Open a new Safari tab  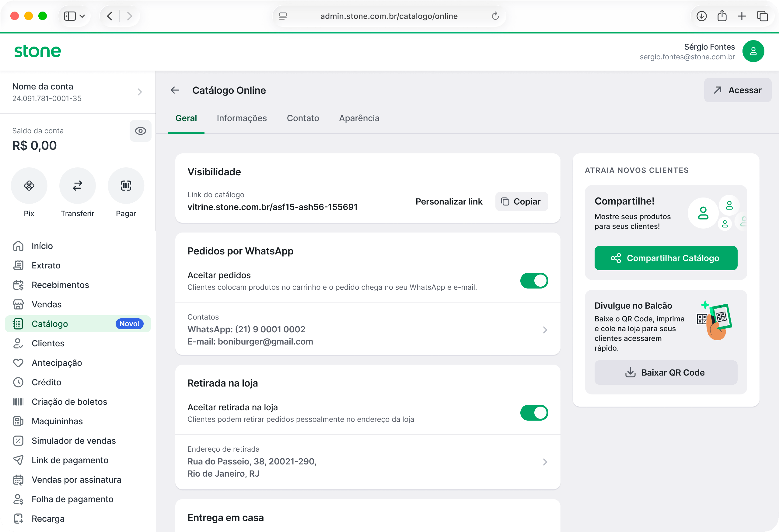[x=742, y=16]
